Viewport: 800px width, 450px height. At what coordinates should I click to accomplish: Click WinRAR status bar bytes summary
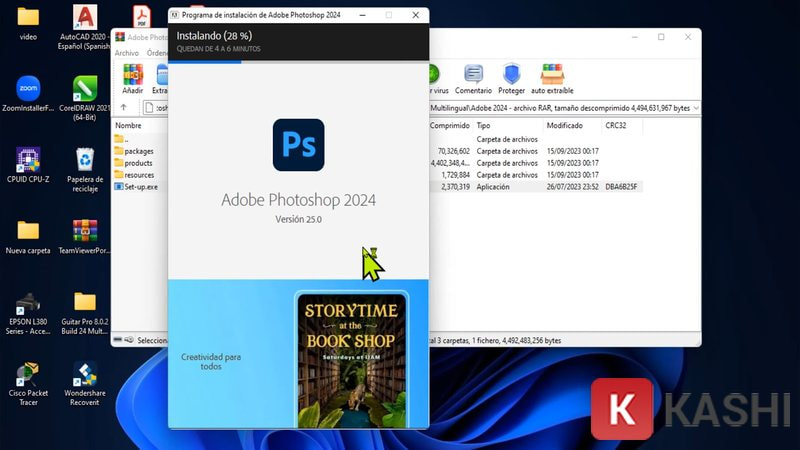[495, 340]
